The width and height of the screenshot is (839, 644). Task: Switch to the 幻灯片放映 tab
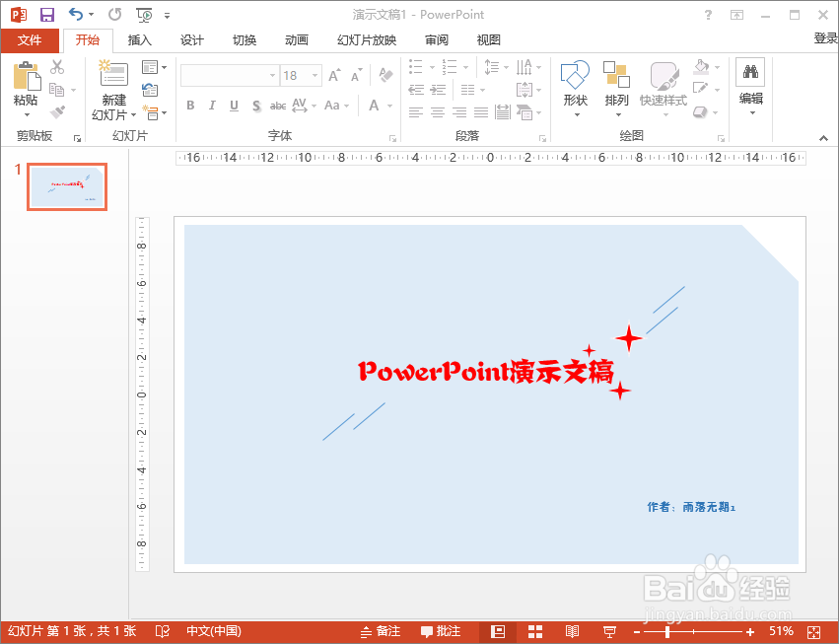(367, 40)
